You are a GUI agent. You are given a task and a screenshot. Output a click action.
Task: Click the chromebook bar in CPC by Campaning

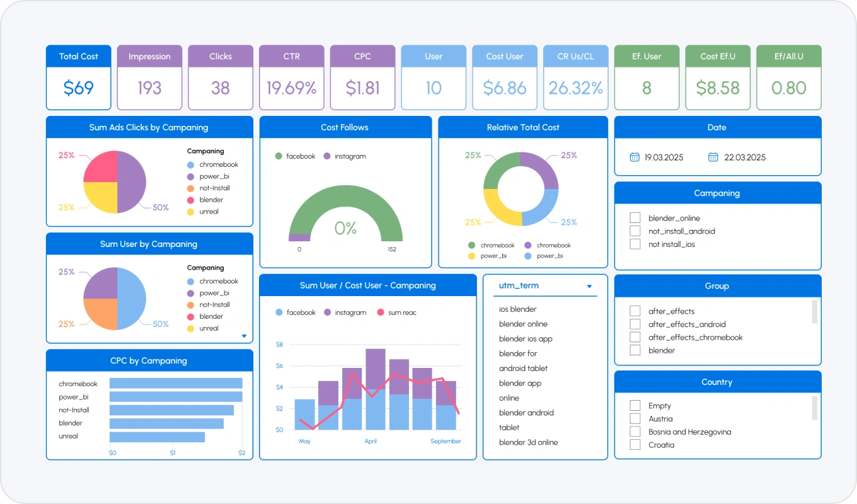pyautogui.click(x=176, y=383)
